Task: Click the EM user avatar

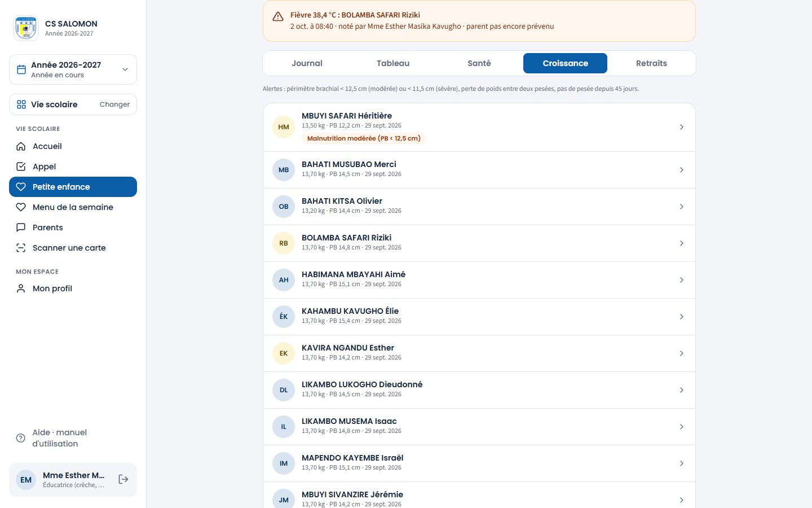Action: (x=26, y=480)
